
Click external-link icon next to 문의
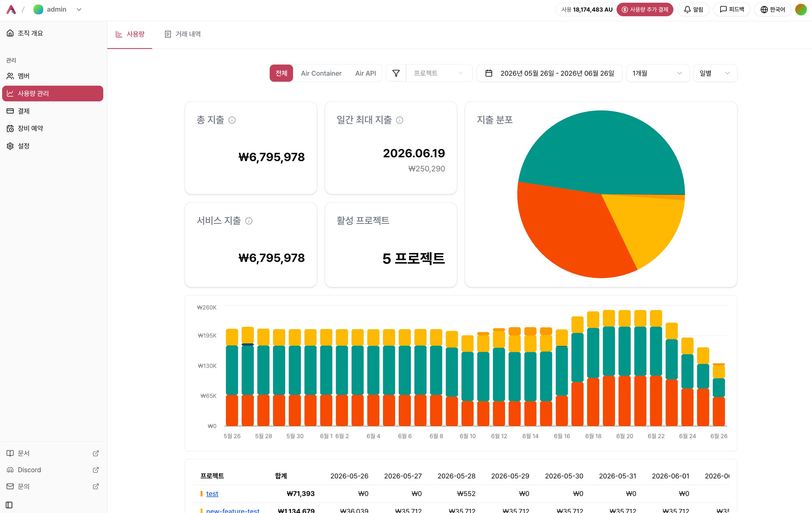pyautogui.click(x=96, y=486)
